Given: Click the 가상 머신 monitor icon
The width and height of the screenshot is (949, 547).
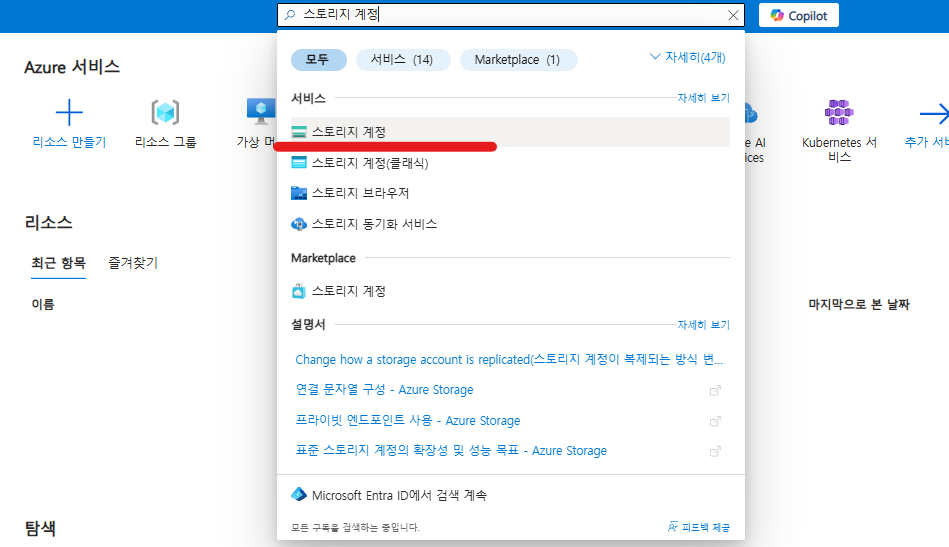Looking at the screenshot, I should coord(261,111).
